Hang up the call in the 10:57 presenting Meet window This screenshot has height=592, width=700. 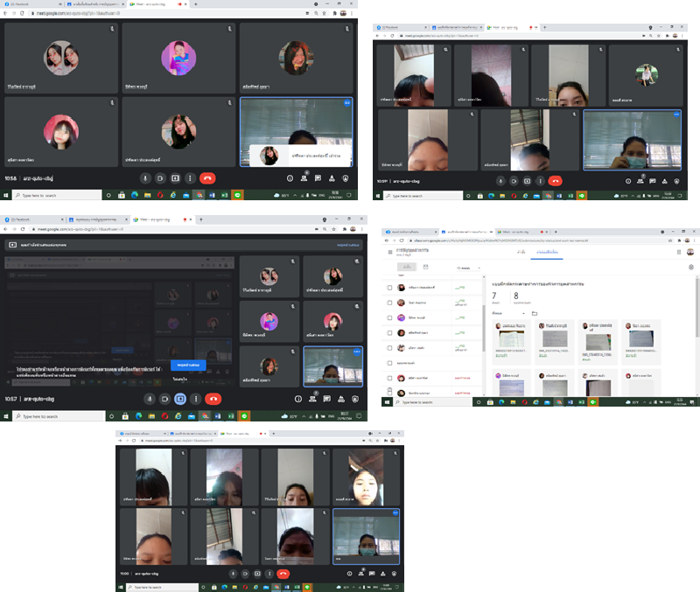[x=214, y=399]
